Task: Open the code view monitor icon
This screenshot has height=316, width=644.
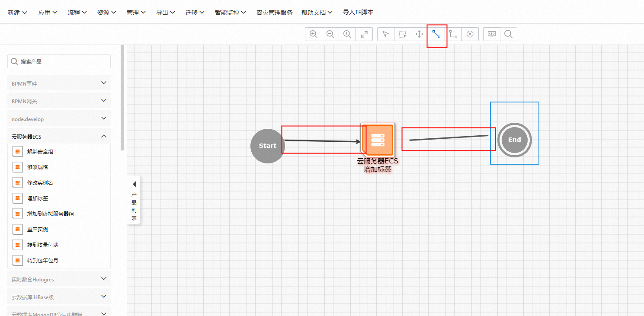Action: 492,34
